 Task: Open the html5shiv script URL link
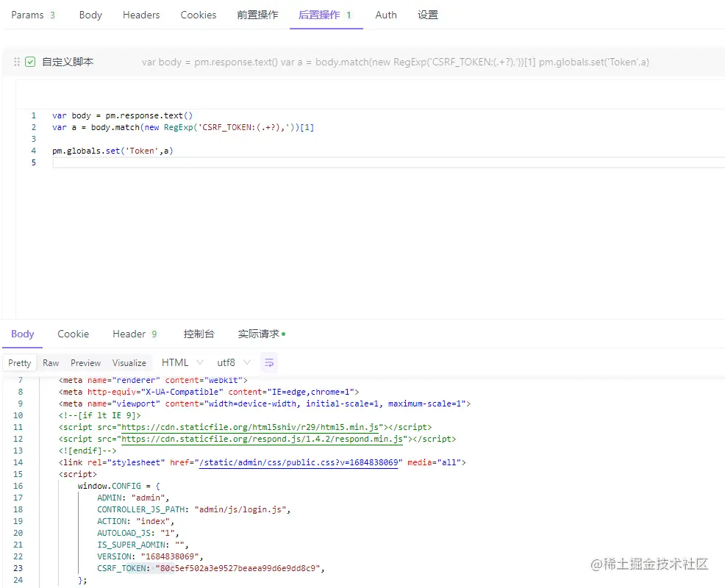click(x=250, y=427)
